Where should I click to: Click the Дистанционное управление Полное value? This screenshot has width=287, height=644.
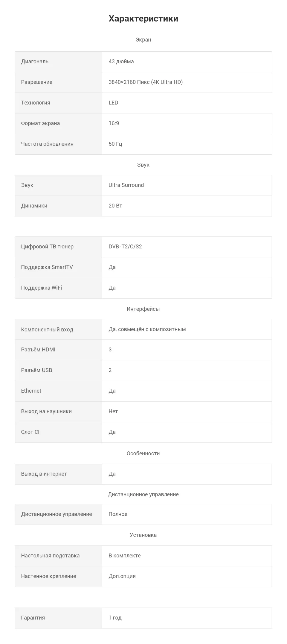click(x=118, y=514)
